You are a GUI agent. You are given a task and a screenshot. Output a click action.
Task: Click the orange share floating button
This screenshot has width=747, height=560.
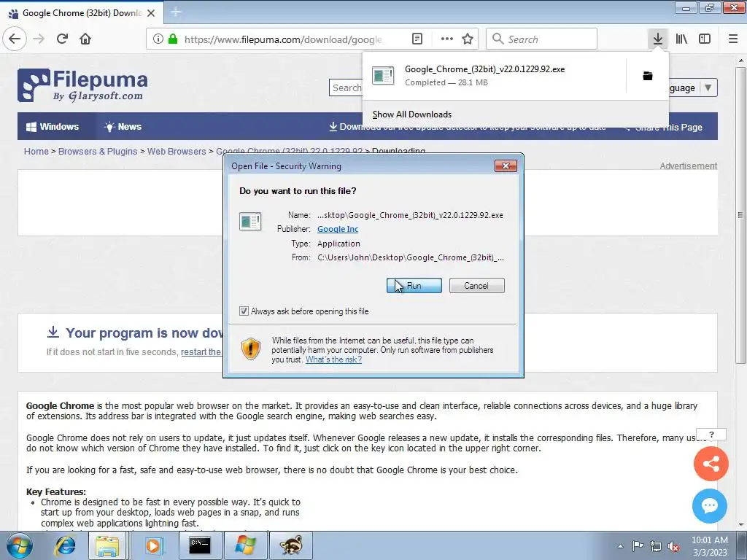(711, 463)
